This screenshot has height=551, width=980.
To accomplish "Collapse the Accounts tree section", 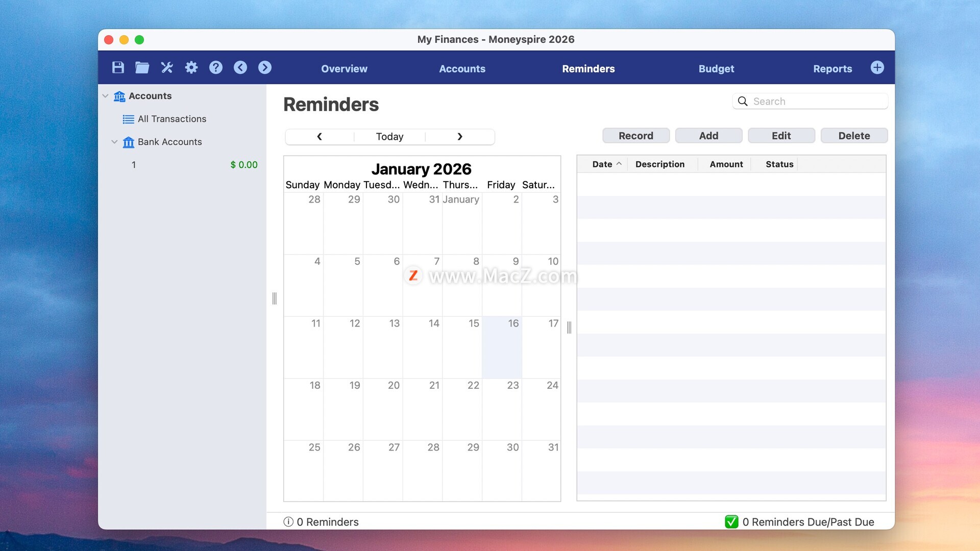I will [105, 96].
